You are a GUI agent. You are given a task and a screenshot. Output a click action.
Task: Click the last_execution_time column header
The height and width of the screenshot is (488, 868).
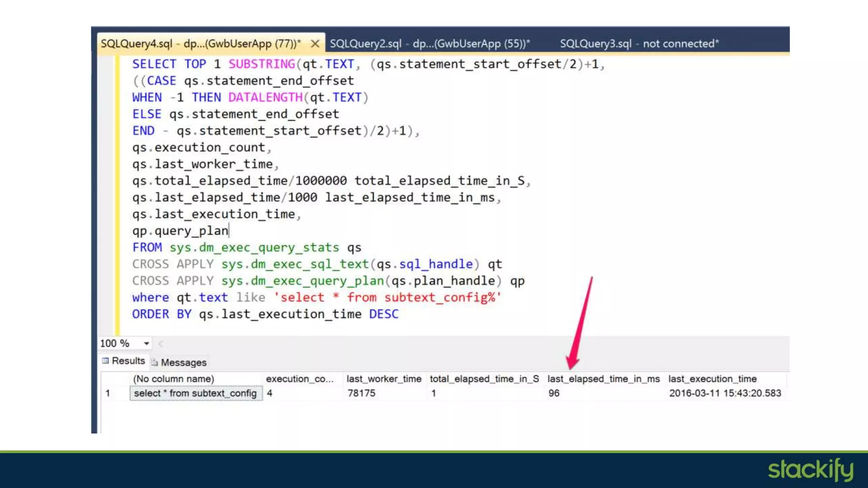click(x=712, y=379)
